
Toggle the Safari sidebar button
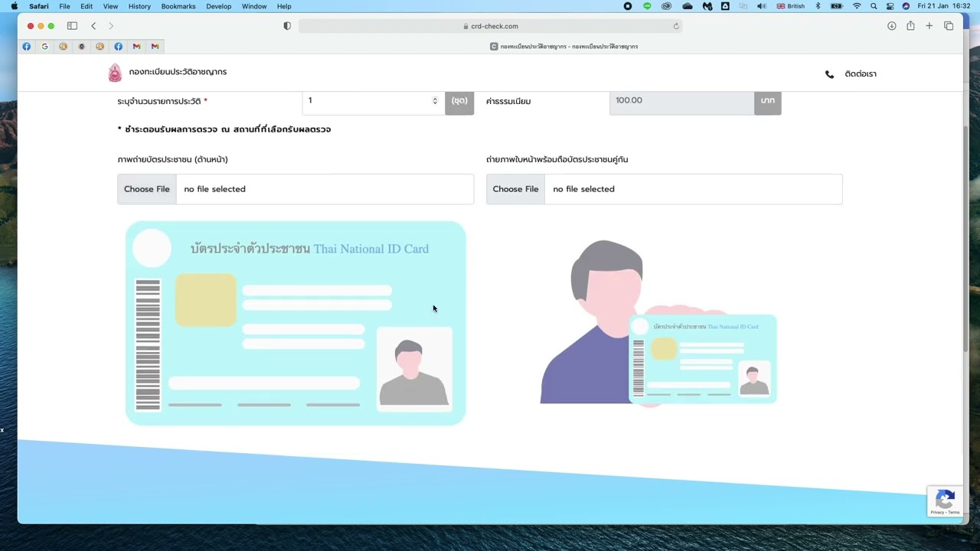point(72,26)
